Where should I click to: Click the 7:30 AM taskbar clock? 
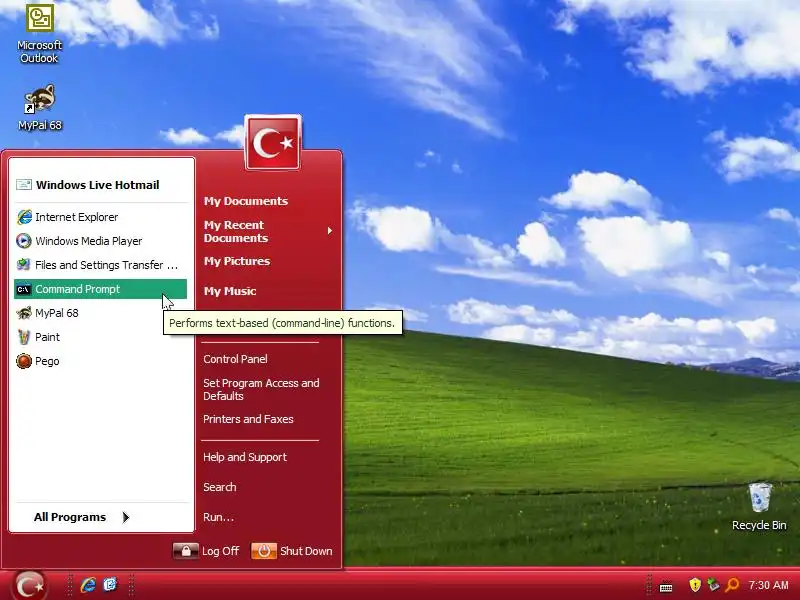click(768, 585)
